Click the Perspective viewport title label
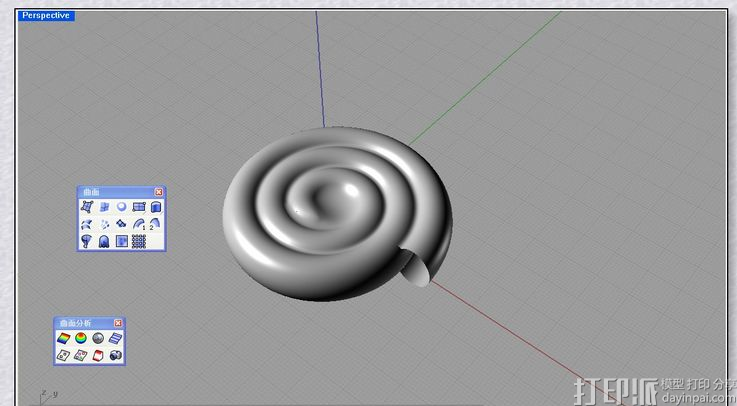 click(46, 16)
